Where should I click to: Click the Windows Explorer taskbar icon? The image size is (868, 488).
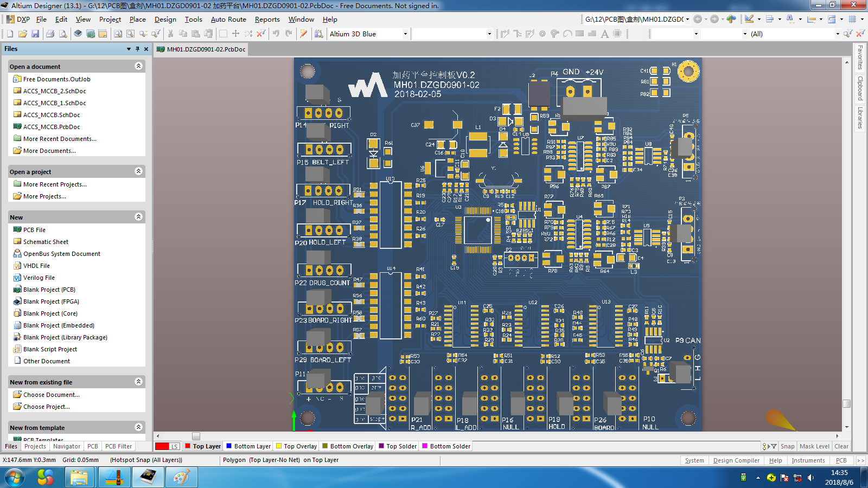(x=79, y=478)
